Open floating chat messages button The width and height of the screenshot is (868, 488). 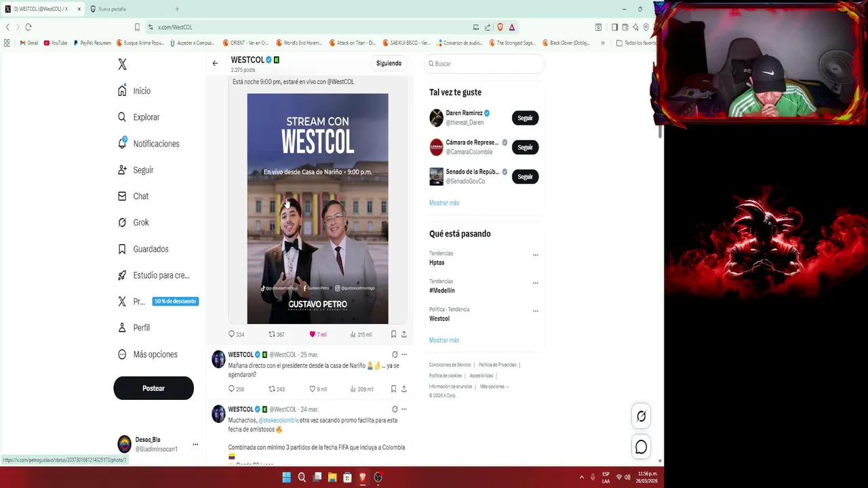[x=641, y=447]
